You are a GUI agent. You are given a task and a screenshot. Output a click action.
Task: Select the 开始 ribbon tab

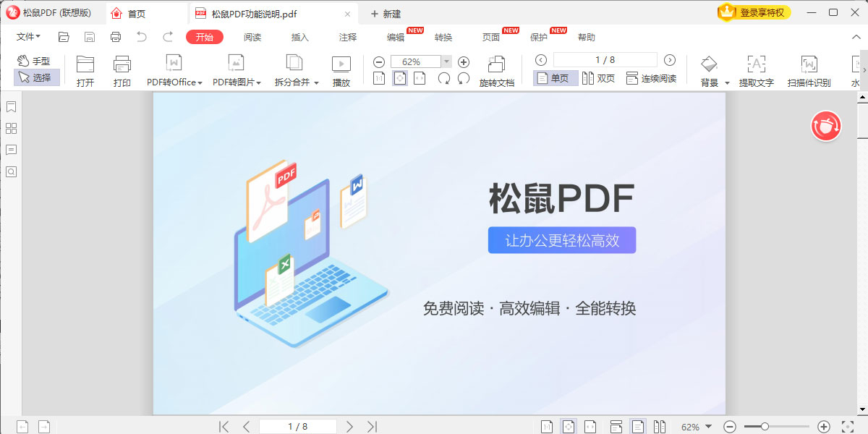pyautogui.click(x=205, y=38)
